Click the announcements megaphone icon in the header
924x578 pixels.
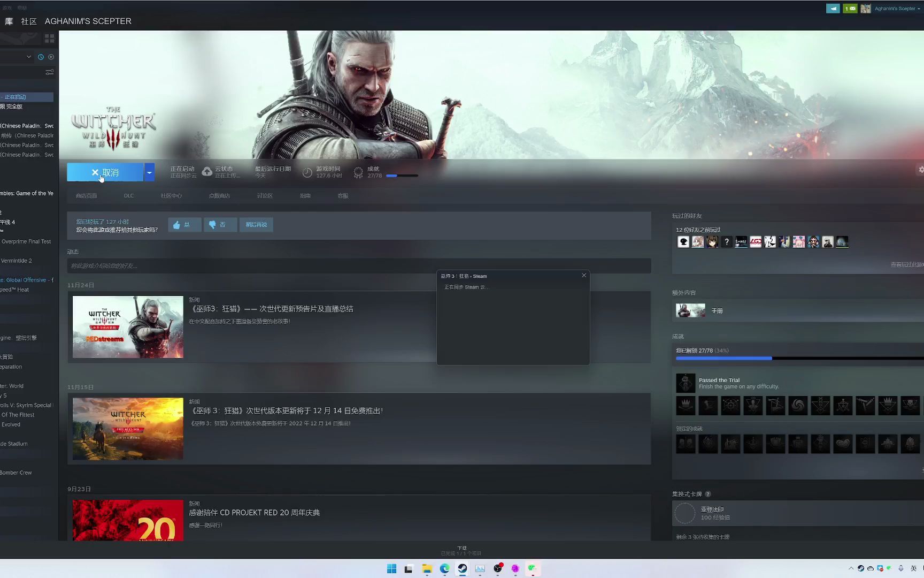(x=832, y=8)
